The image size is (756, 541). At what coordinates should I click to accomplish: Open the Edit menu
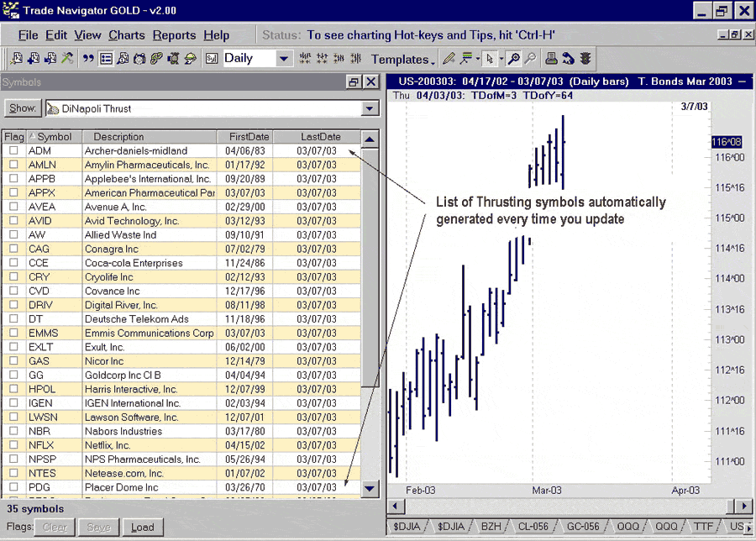pos(56,35)
